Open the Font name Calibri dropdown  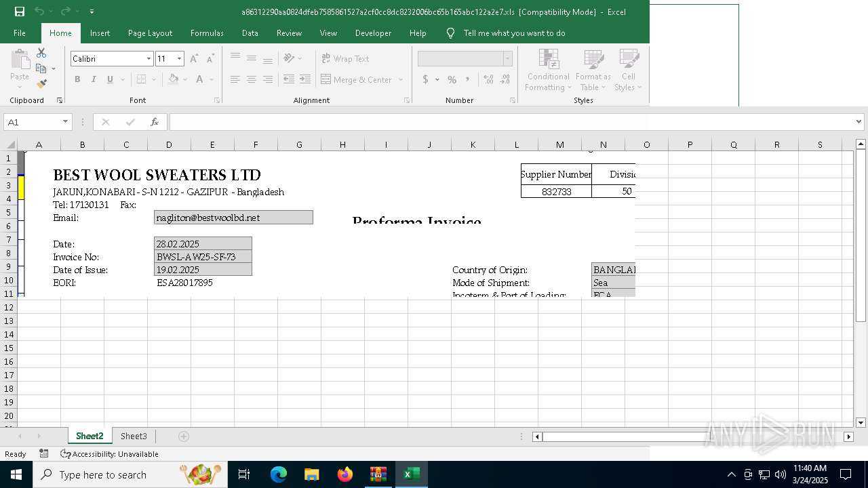pyautogui.click(x=149, y=59)
